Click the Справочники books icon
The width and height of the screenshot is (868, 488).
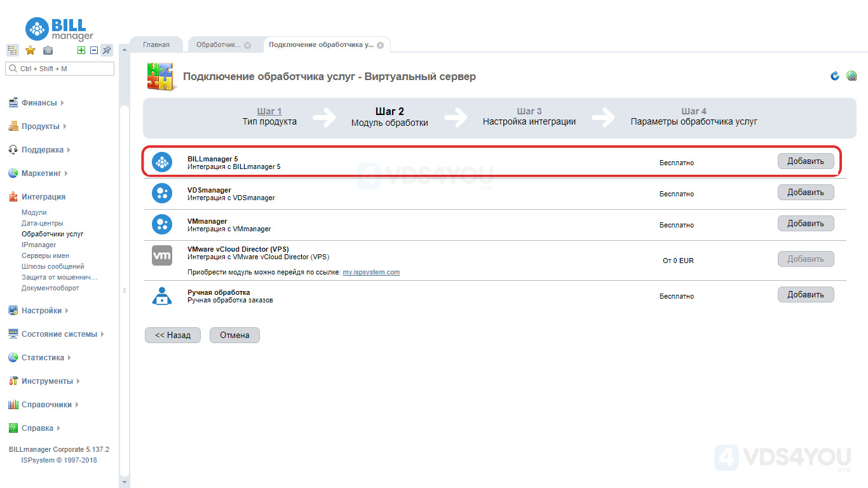[13, 404]
